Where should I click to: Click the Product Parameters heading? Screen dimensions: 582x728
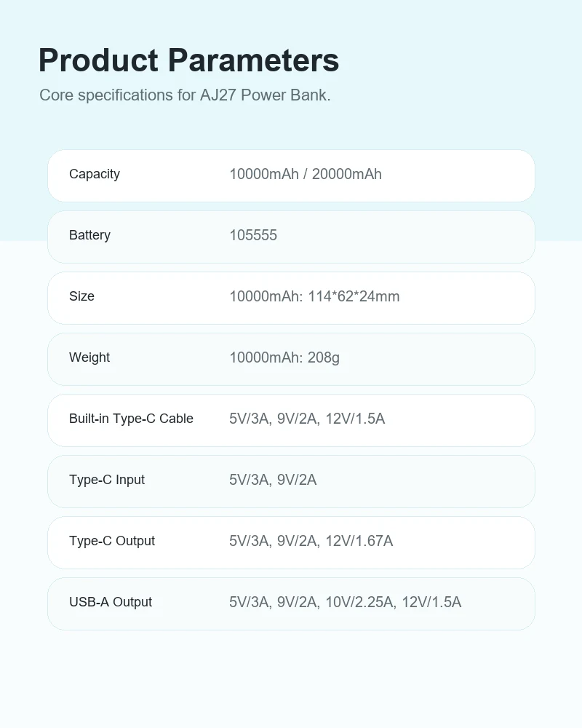pyautogui.click(x=188, y=60)
